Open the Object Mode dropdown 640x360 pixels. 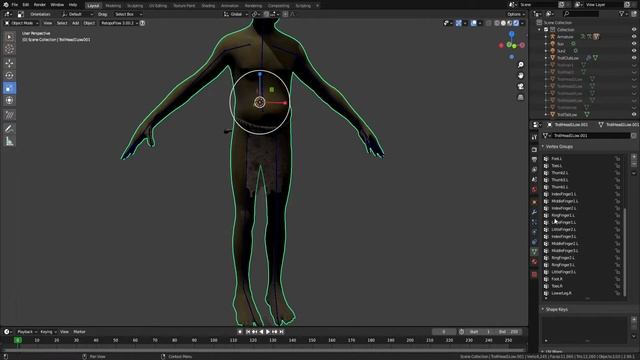click(x=21, y=23)
